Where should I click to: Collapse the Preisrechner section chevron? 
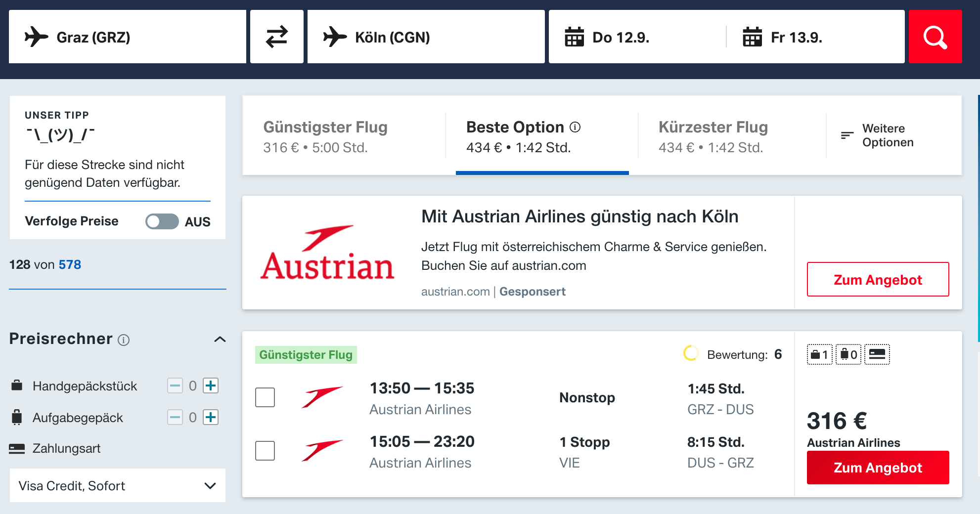(220, 339)
